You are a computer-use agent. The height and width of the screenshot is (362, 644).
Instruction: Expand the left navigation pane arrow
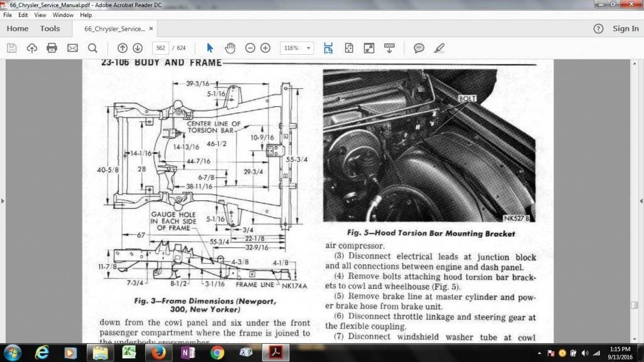tap(3, 201)
